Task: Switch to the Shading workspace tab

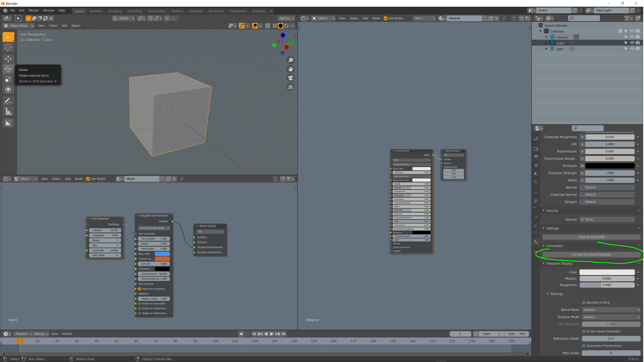Action: (177, 11)
